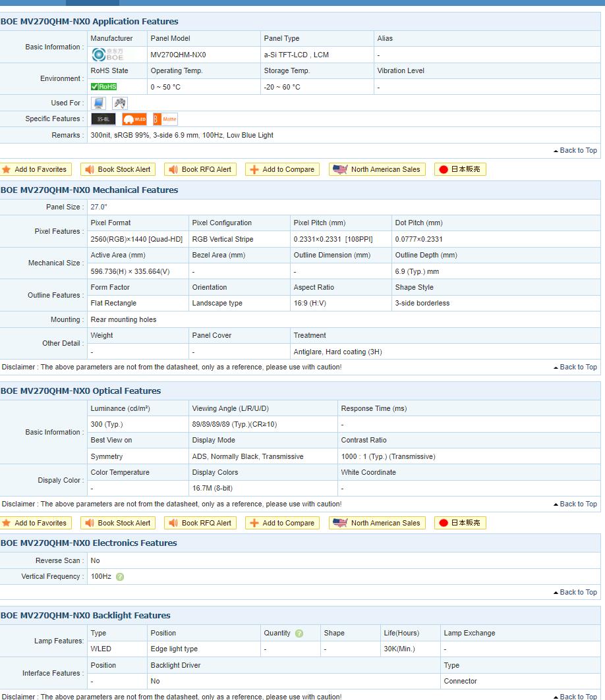Click lamp type value 'WLED' in Backlight Features
The width and height of the screenshot is (605, 700).
point(101,649)
